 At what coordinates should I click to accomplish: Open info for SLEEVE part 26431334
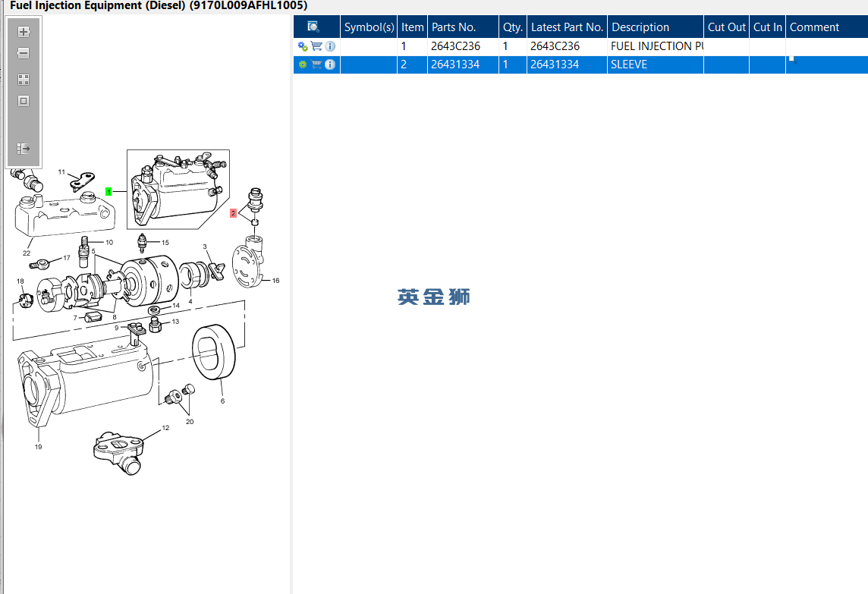(x=330, y=64)
